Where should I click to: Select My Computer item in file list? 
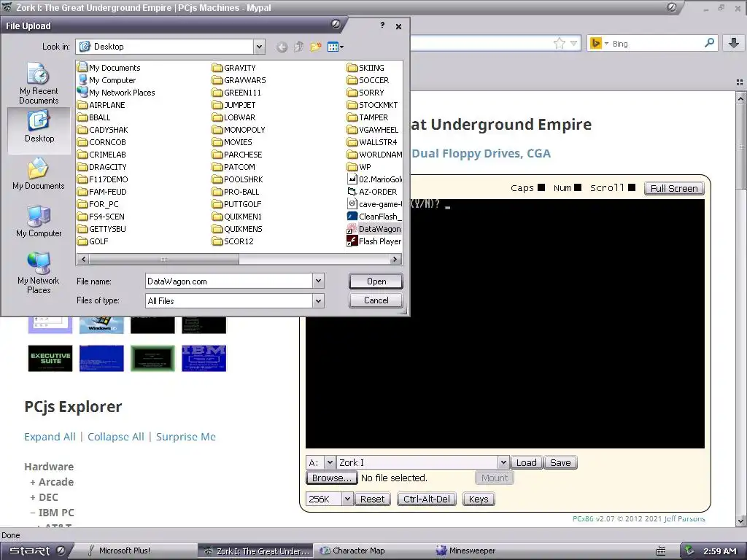pyautogui.click(x=107, y=80)
